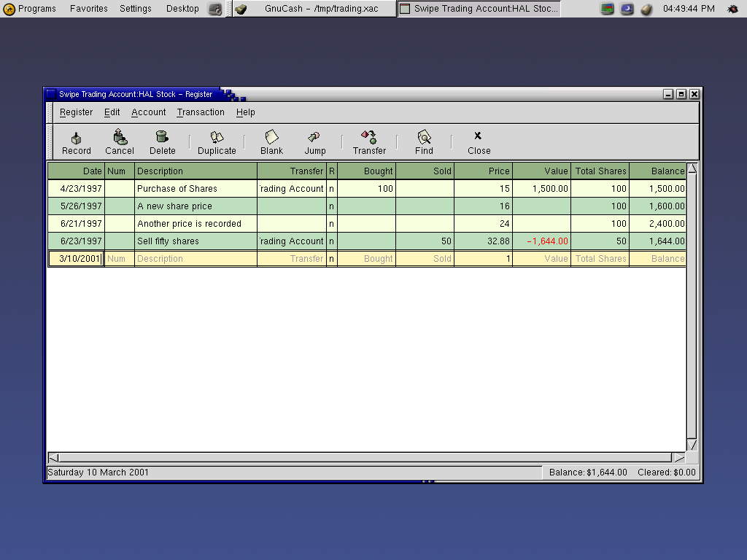
Task: Click the Num field in the new row
Action: (x=120, y=259)
